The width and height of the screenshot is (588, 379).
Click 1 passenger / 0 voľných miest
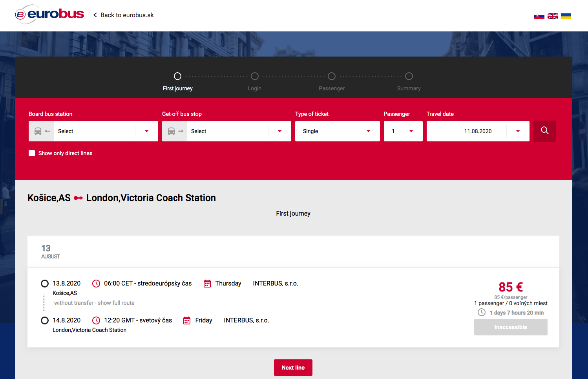[511, 303]
